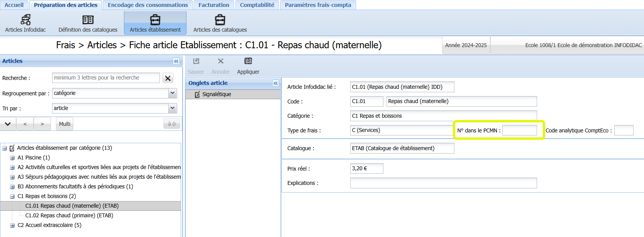Collapse the C1 Repas et boissons node

point(12,196)
